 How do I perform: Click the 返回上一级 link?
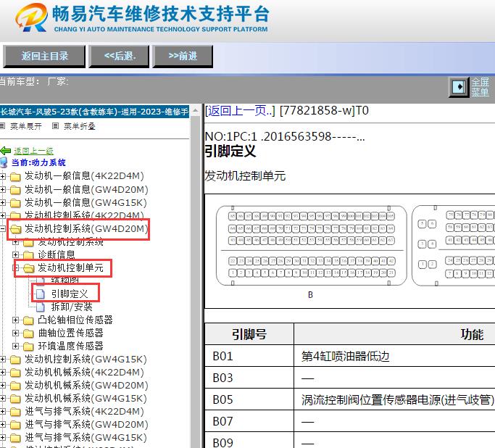[34, 151]
